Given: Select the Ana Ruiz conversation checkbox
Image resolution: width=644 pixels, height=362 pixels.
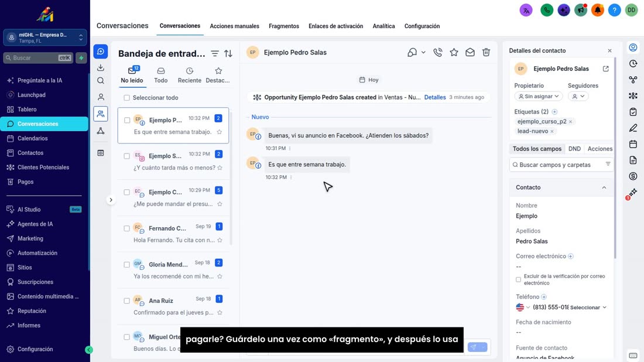Looking at the screenshot, I should [x=127, y=300].
